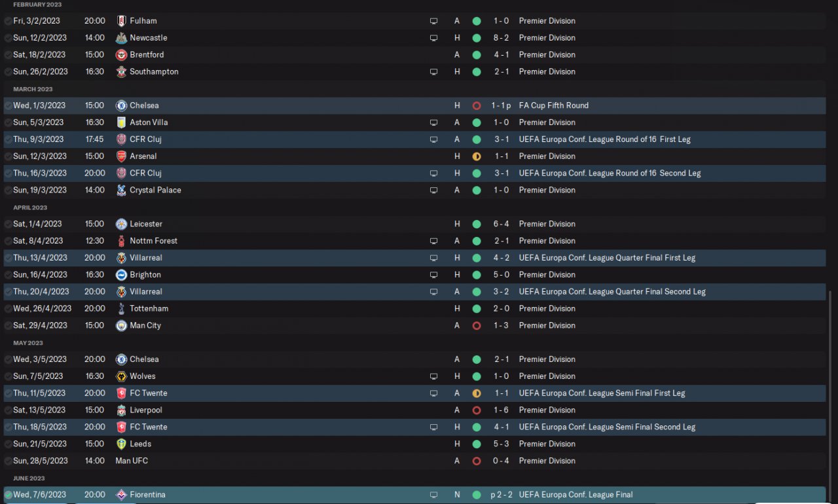Screen dimensions: 838x504
Task: Click the Fiorentina club badge
Action: pyautogui.click(x=121, y=495)
